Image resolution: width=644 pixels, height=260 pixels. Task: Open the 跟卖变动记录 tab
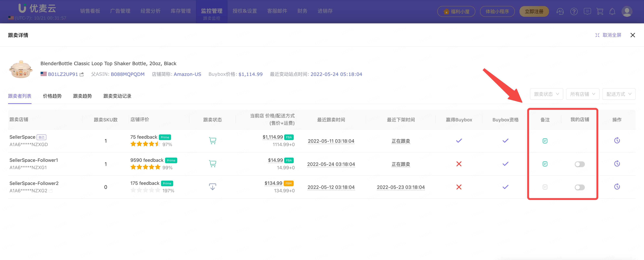[x=117, y=96]
